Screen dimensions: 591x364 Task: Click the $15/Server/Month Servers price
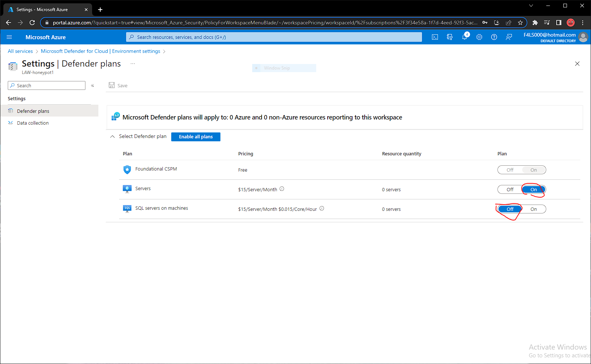[x=257, y=189]
